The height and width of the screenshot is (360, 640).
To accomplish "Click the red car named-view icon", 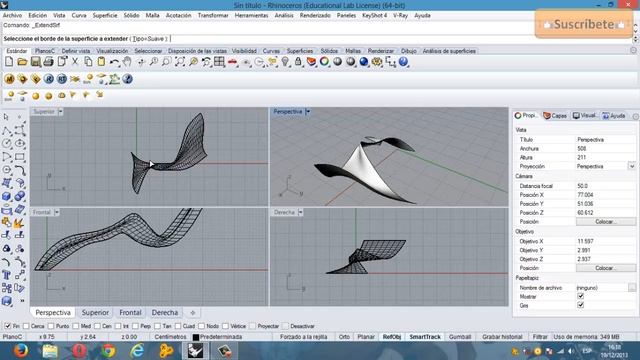I will tap(233, 62).
